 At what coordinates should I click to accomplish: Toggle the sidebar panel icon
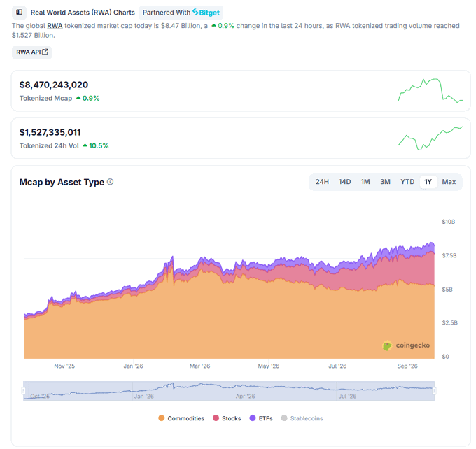tap(20, 13)
